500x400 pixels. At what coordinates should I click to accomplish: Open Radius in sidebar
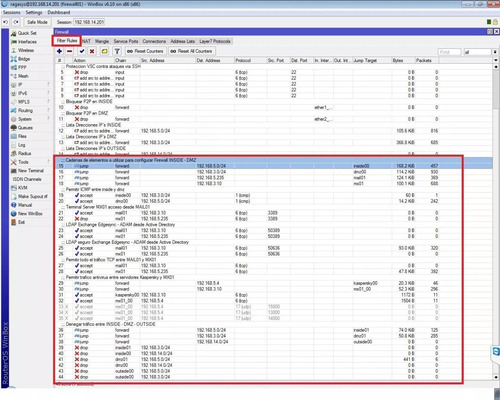coord(24,153)
